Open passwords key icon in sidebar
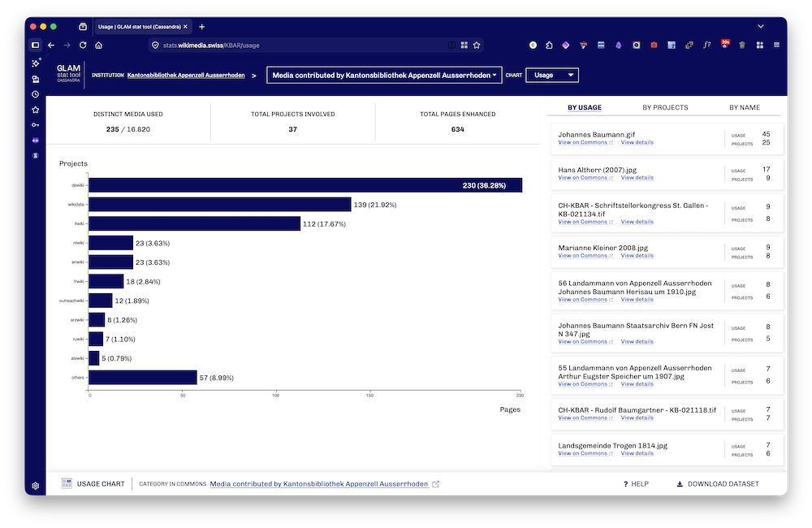 (35, 125)
